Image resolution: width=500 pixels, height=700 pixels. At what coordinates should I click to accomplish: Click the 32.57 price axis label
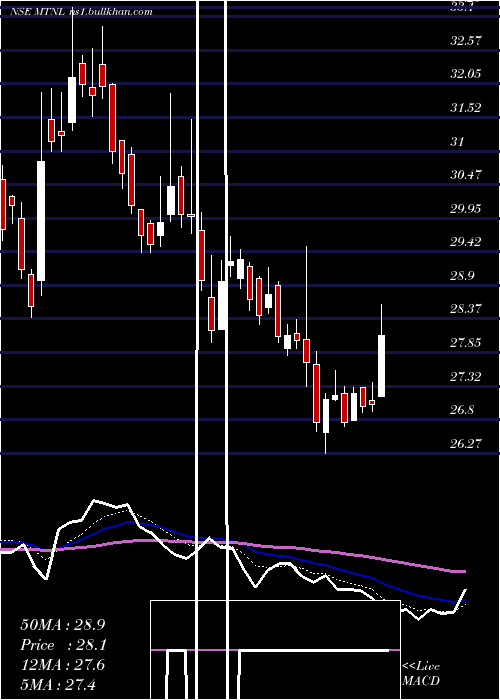tap(466, 41)
